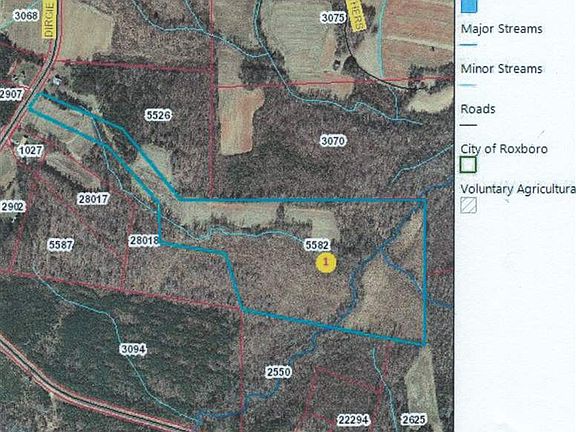This screenshot has width=576, height=432.
Task: Click the City of Roxboro green square symbol
Action: (468, 165)
